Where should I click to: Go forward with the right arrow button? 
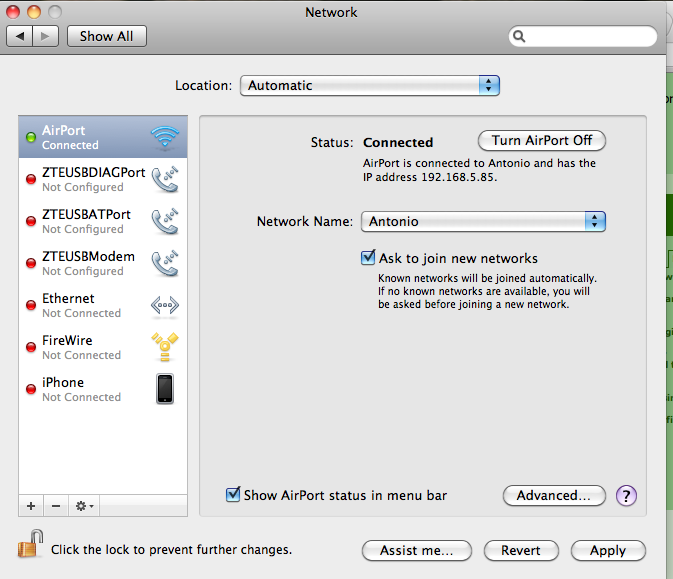(45, 36)
